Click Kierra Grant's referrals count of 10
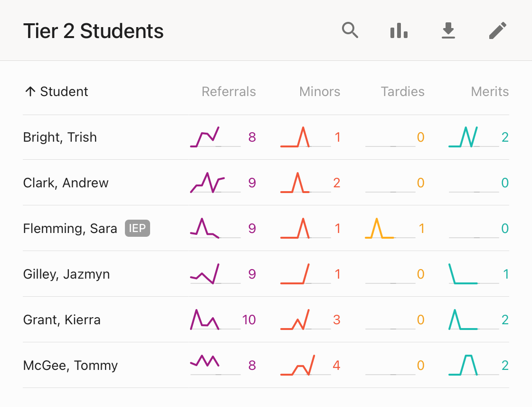Viewport: 532px width, 407px height. tap(249, 320)
